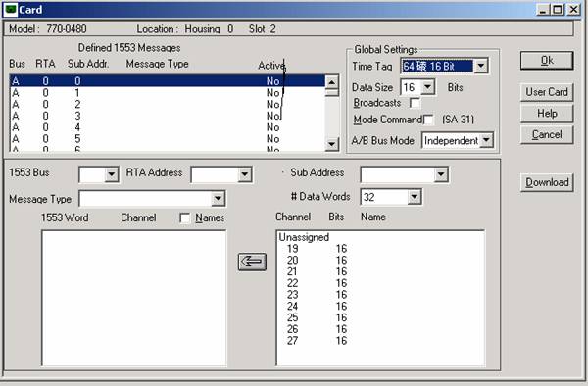588x386 pixels.
Task: Expand the Message Type dropdown
Action: tap(218, 199)
